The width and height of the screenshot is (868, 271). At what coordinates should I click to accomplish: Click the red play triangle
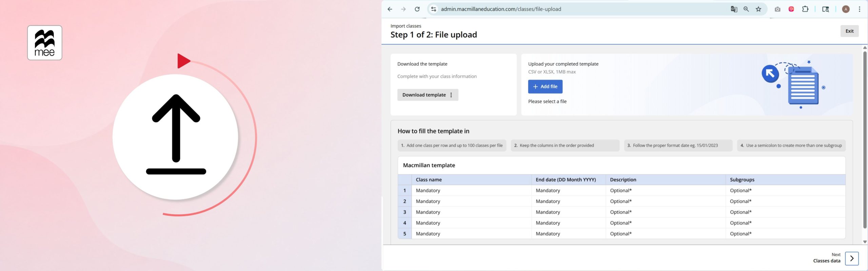pos(183,61)
